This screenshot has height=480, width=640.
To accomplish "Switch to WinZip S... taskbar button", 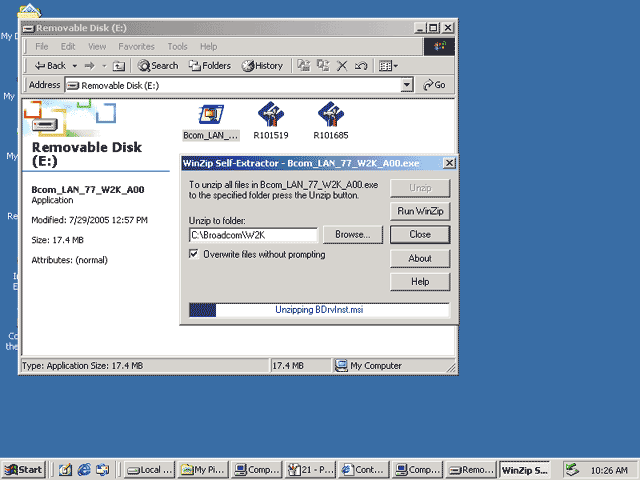I will (524, 470).
